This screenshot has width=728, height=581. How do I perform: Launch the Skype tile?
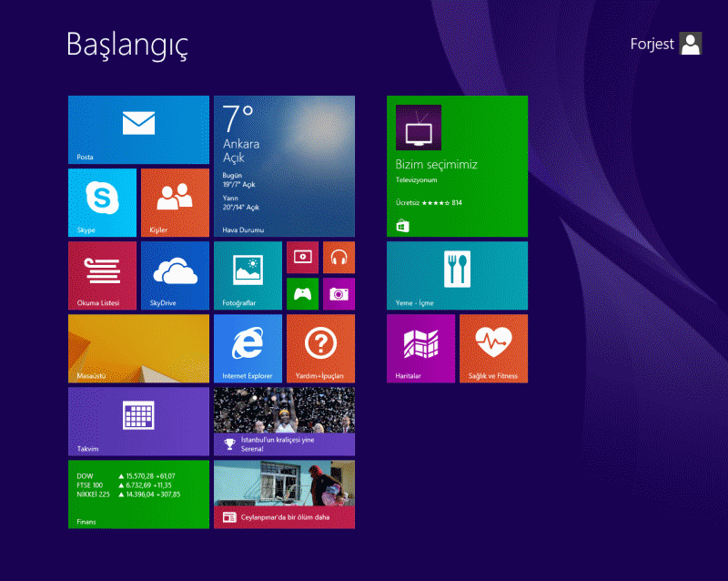pos(102,202)
